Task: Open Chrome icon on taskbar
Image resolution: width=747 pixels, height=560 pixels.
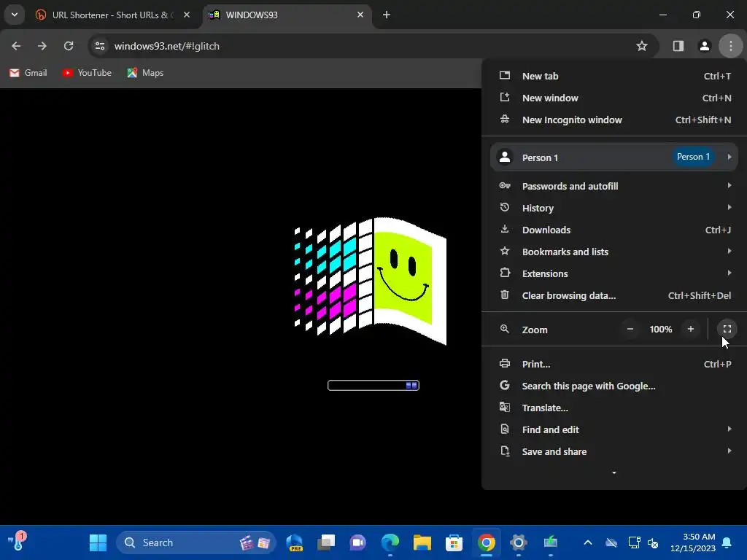Action: 487,542
